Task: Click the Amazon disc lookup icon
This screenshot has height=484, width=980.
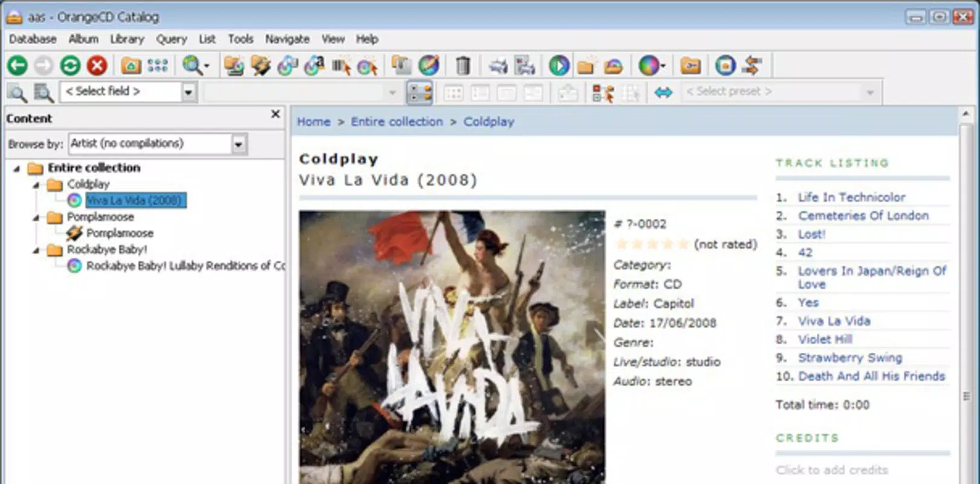Action: pos(315,65)
